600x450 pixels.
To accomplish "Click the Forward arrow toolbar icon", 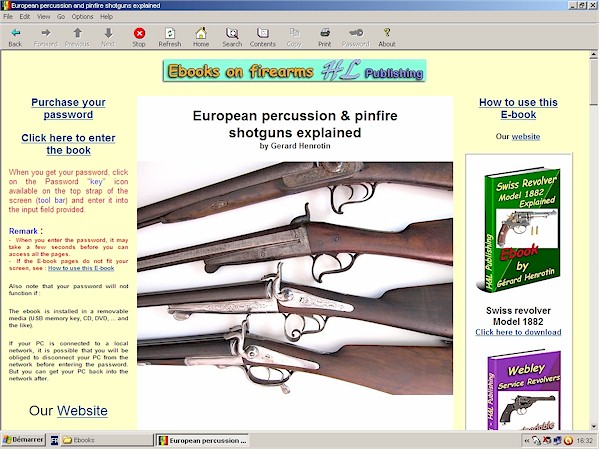I will (46, 33).
